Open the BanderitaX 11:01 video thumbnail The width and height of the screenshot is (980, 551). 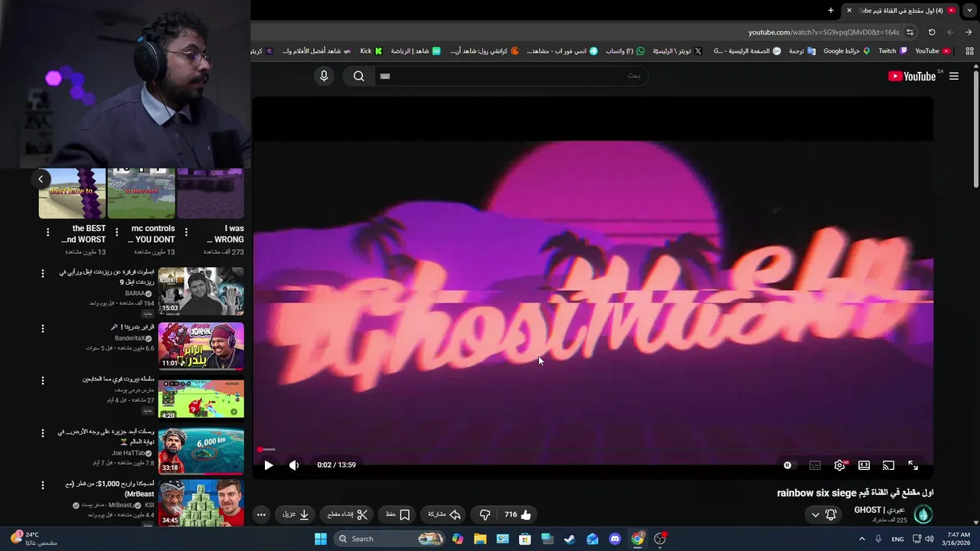201,346
